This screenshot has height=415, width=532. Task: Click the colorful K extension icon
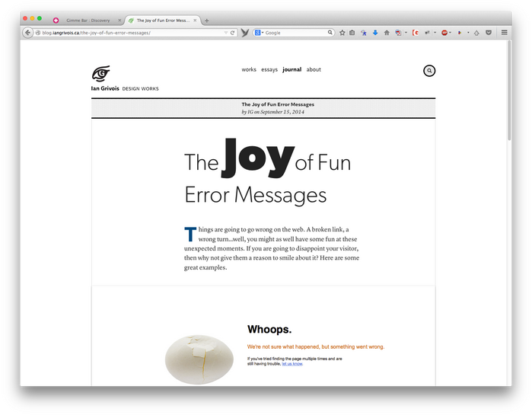[x=363, y=33]
